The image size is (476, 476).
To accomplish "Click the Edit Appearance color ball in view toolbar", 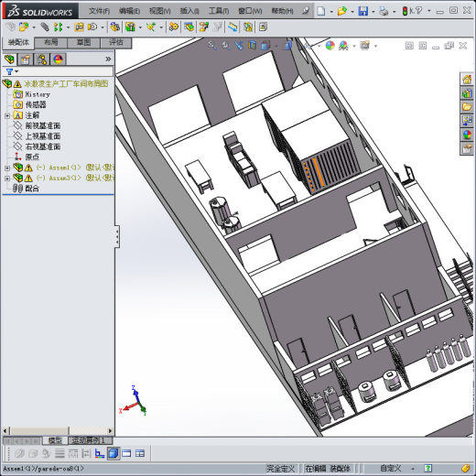I will click(330, 46).
